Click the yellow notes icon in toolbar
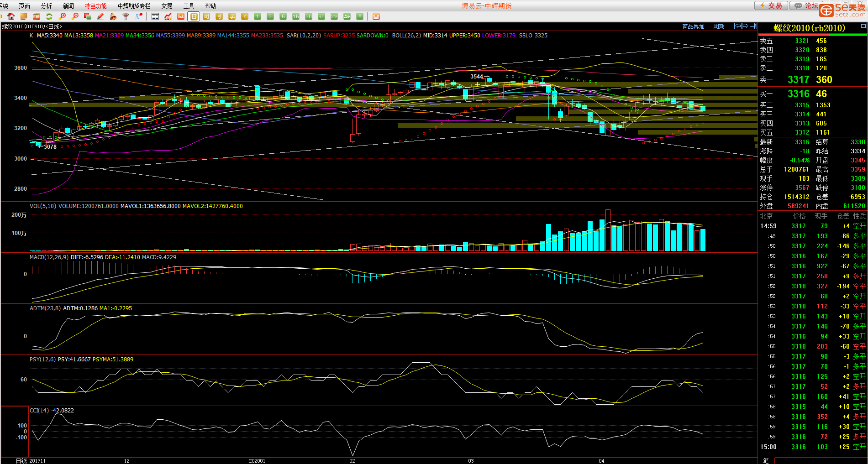 [x=24, y=16]
